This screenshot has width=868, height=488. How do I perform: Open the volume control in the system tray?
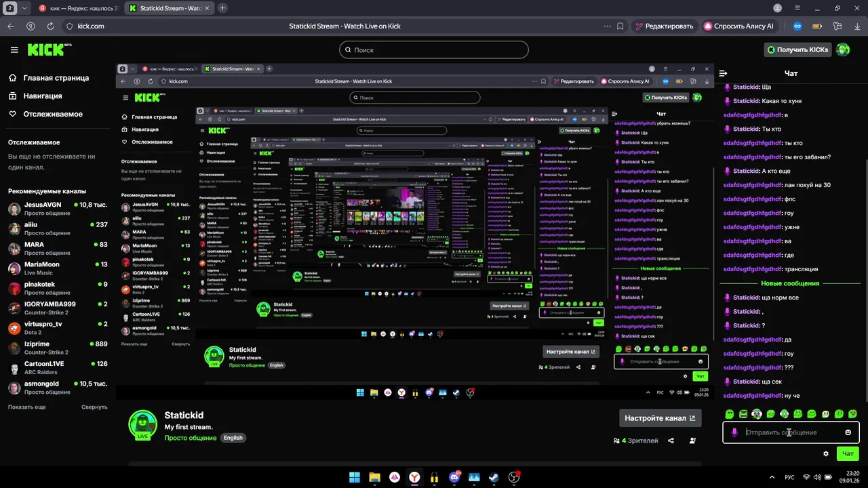point(817,477)
